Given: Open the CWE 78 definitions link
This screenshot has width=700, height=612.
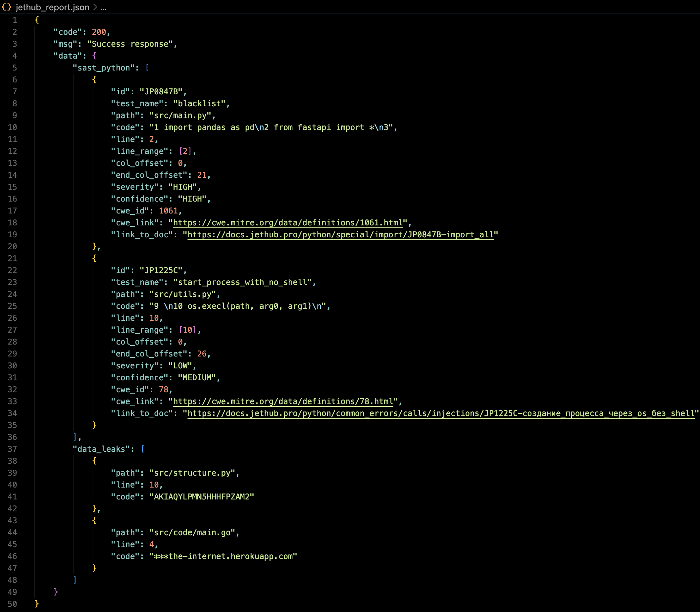Looking at the screenshot, I should point(283,401).
